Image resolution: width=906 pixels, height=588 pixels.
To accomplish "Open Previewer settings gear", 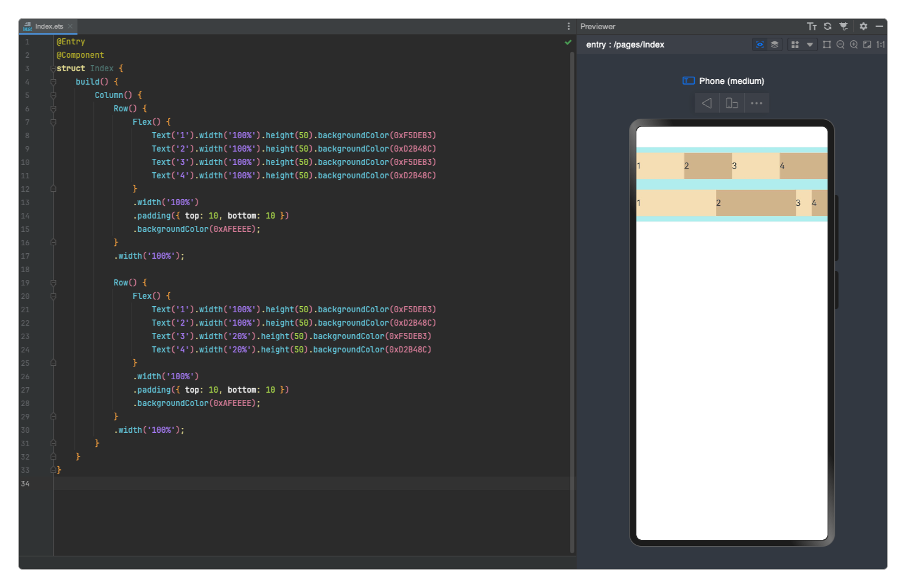I will [863, 26].
